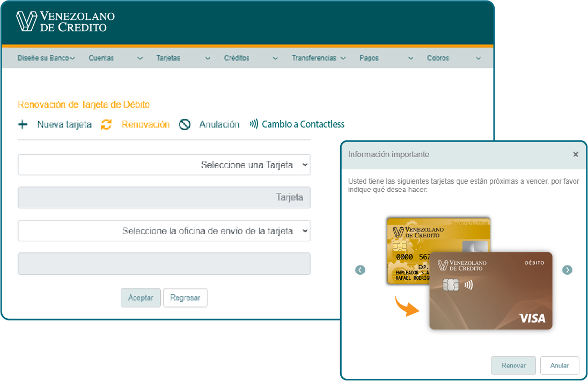Click the Aceptar button
Viewport: 588px width, 381px height.
point(141,298)
